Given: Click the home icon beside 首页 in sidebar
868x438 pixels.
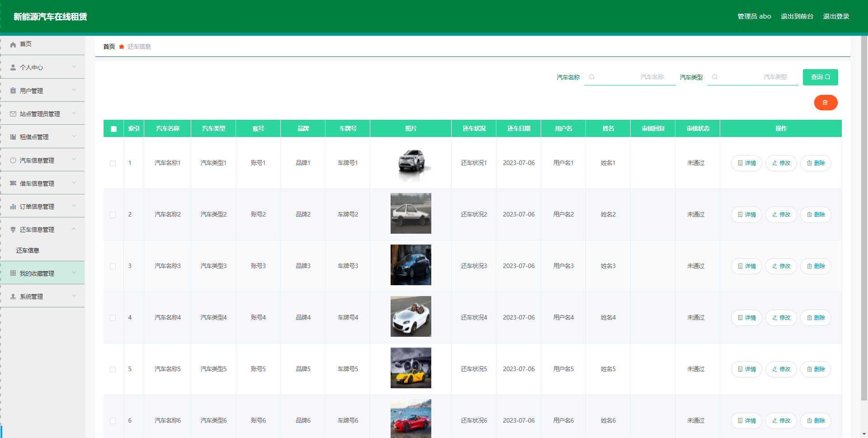Looking at the screenshot, I should point(13,44).
